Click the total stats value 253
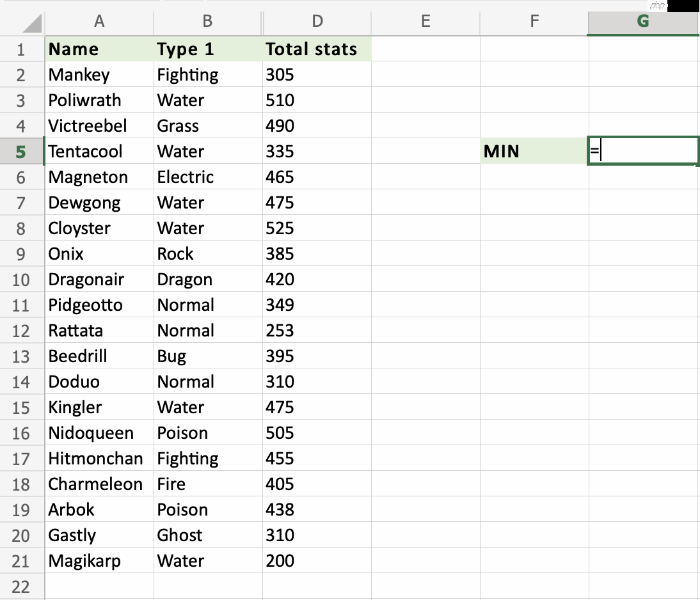 317,330
